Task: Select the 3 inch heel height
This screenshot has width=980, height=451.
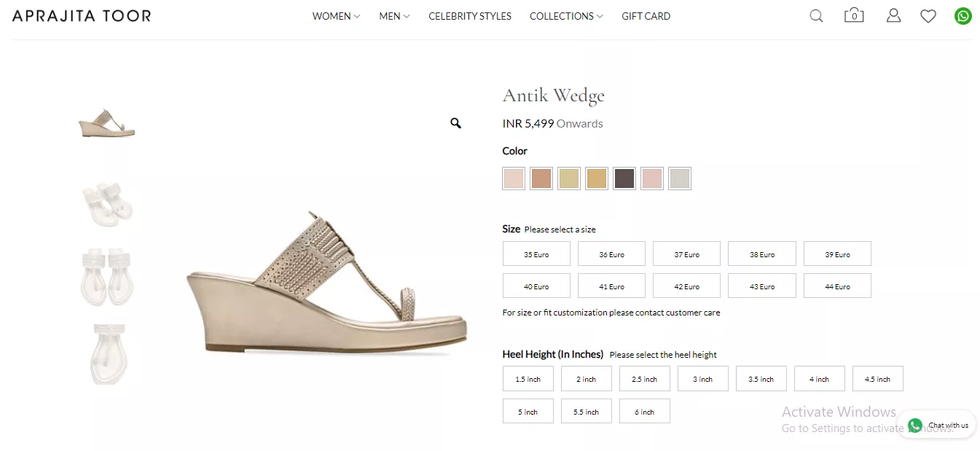Action: 702,379
